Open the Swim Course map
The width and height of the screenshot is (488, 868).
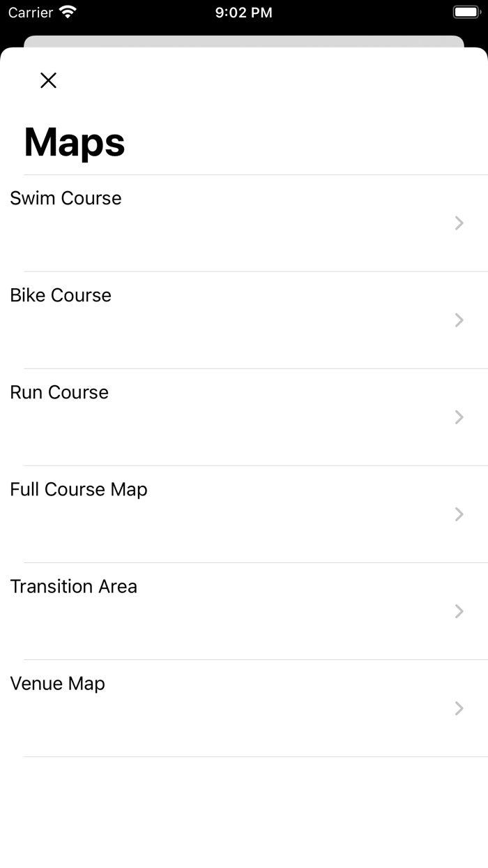(x=66, y=198)
